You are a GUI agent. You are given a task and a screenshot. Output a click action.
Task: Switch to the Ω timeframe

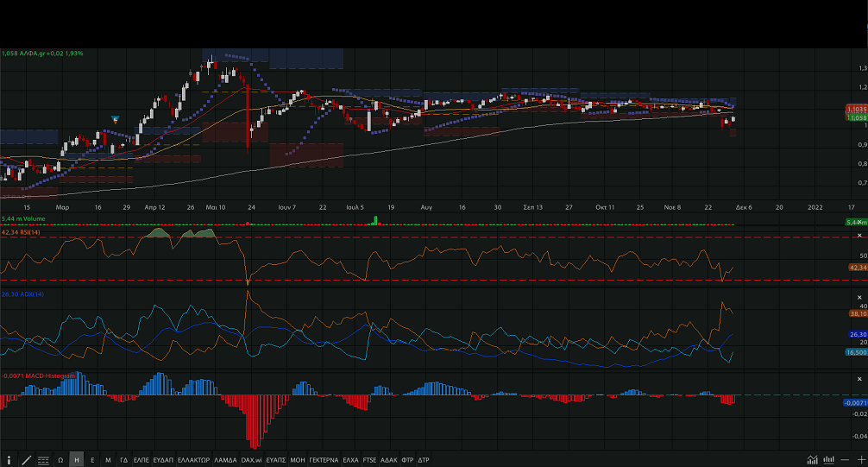click(x=60, y=460)
